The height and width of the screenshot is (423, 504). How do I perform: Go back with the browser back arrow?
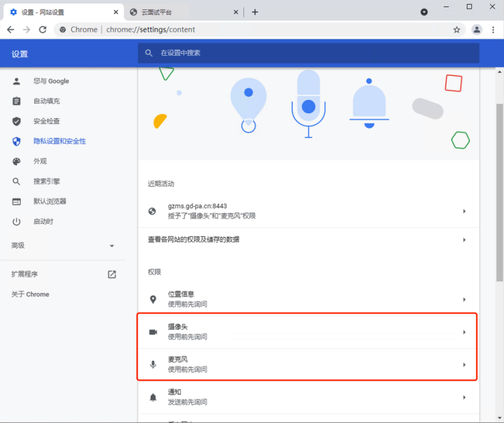coord(11,29)
